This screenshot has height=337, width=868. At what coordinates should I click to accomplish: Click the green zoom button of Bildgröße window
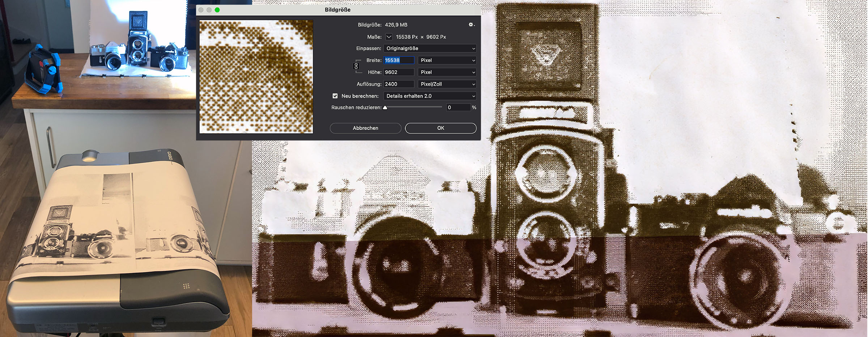coord(217,10)
